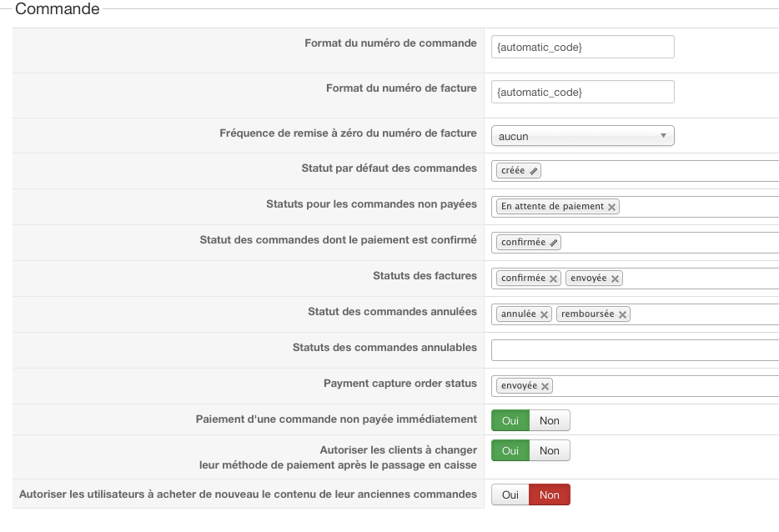Disable clients changing payment method after checkout

pyautogui.click(x=549, y=451)
